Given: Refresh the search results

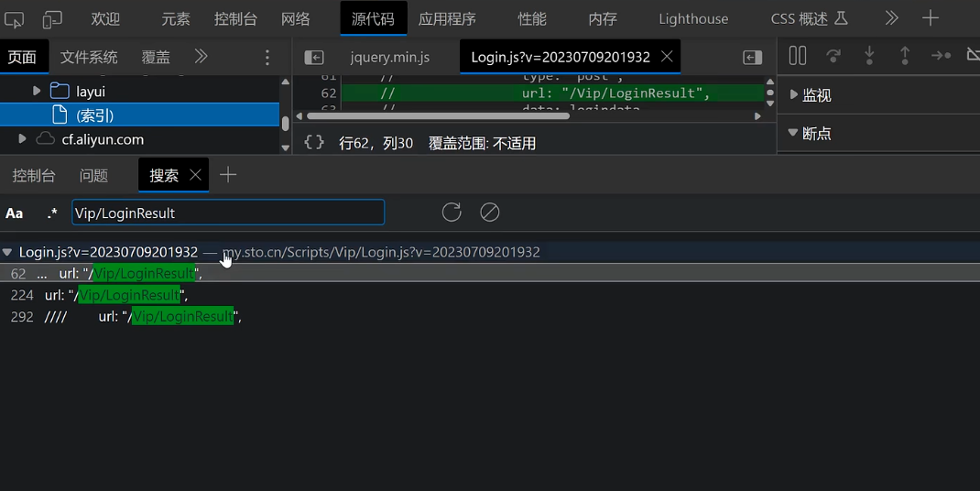Looking at the screenshot, I should [452, 213].
